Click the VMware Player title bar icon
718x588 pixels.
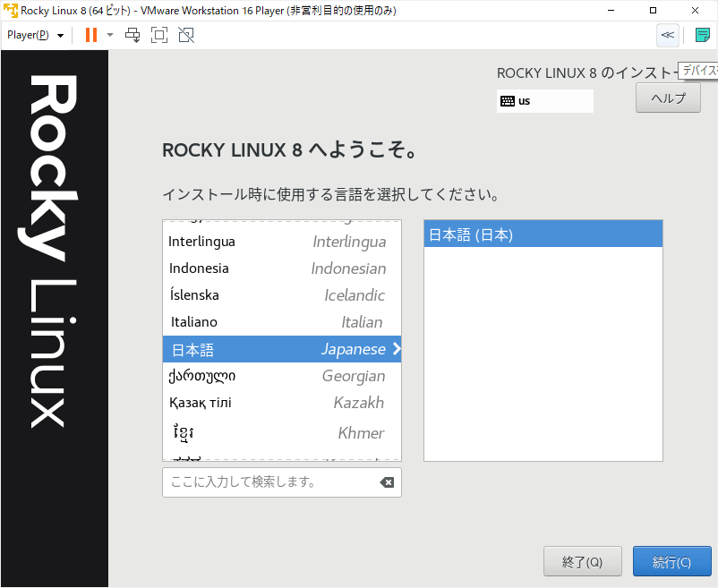[x=11, y=10]
